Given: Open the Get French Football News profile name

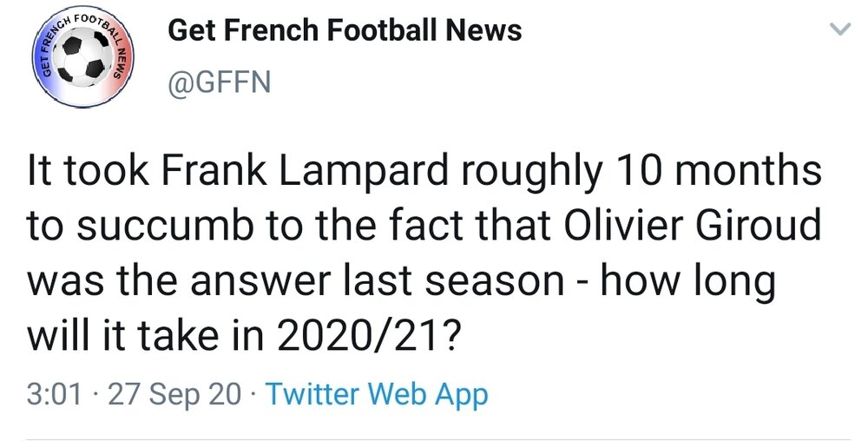Looking at the screenshot, I should coord(345,30).
